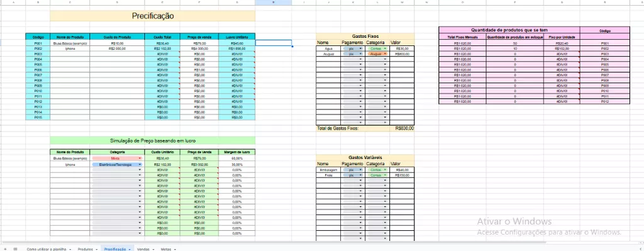Screen dimensions: 644x251
Task: Switch to the Como utilizar a planilha tab
Action: tap(46, 249)
